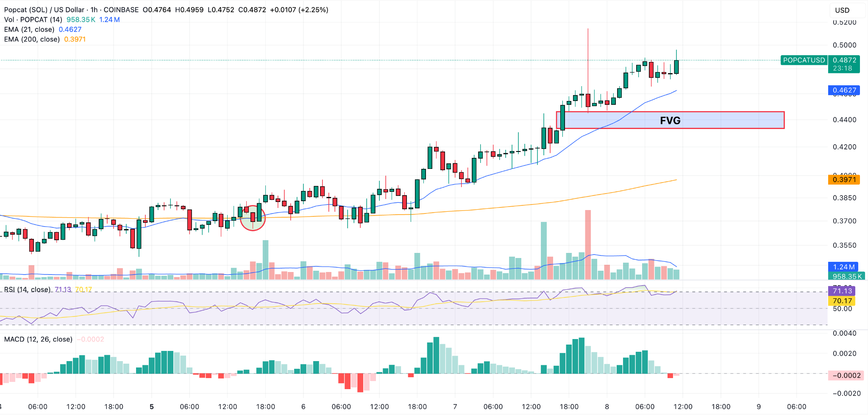Click the RSI (14, close) indicator label
Image resolution: width=868 pixels, height=415 pixels.
pos(27,289)
